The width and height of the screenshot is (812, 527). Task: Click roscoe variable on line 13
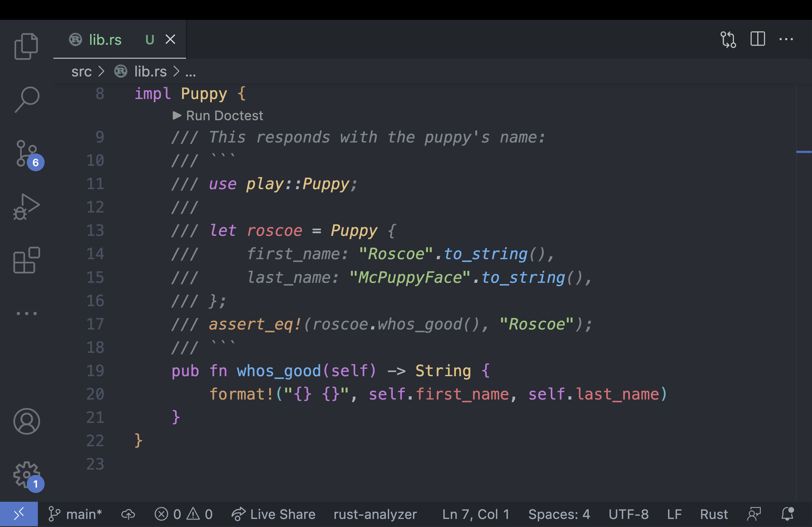coord(275,231)
